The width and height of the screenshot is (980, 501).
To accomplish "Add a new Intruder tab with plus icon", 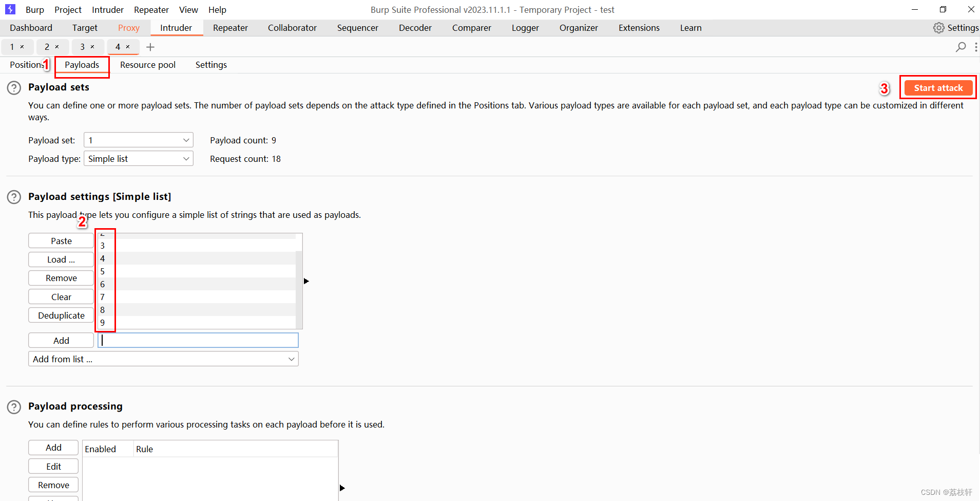I will click(x=150, y=47).
